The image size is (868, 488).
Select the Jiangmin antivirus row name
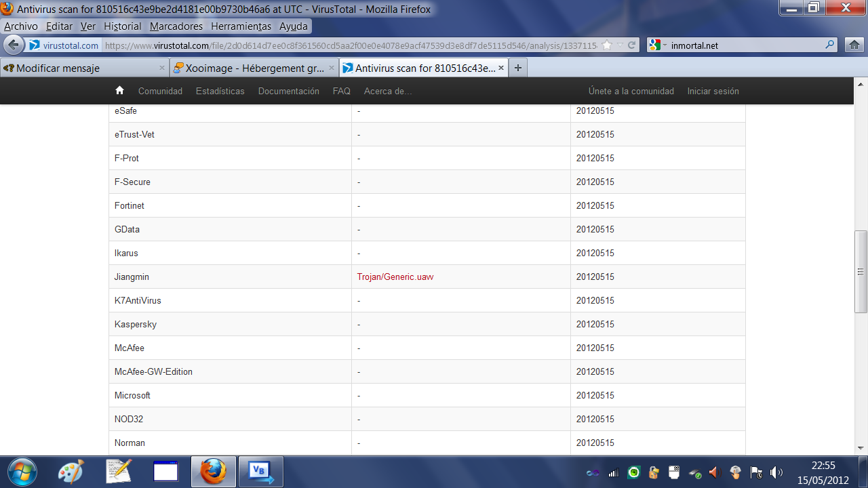click(x=132, y=277)
